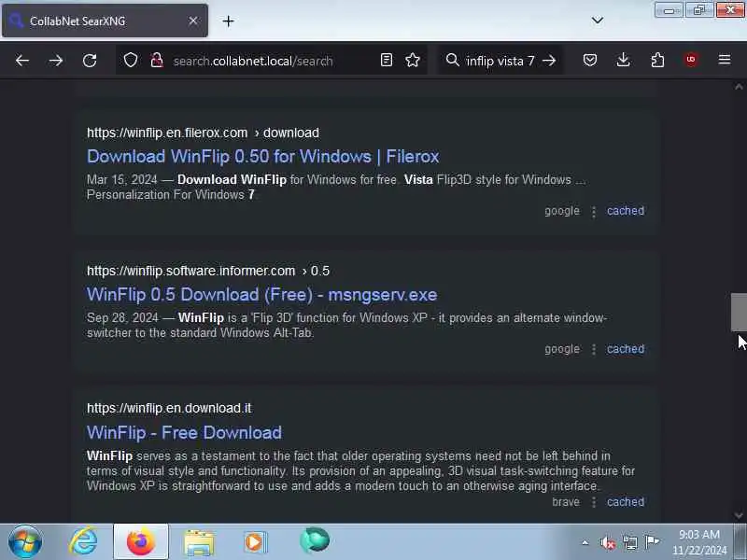747x560 pixels.
Task: Click the scrollbar down arrow
Action: tap(739, 516)
